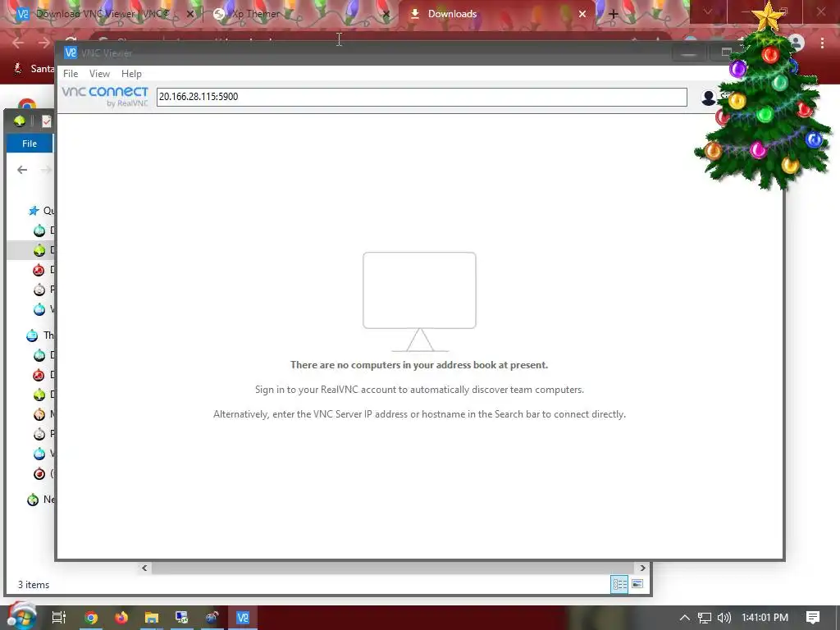Screen dimensions: 840x630
Task: Click the 3 items status text
Action: [x=34, y=584]
